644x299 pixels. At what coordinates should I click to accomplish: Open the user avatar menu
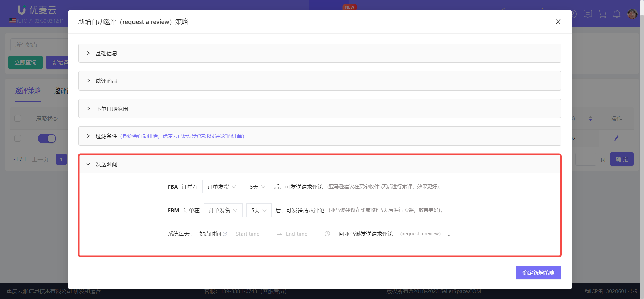point(632,14)
